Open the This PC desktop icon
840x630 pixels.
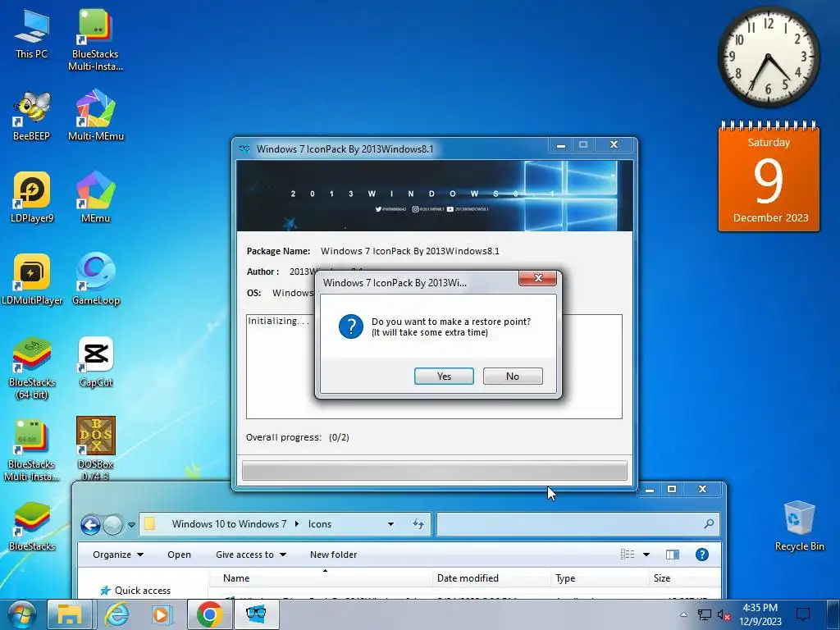[x=32, y=34]
